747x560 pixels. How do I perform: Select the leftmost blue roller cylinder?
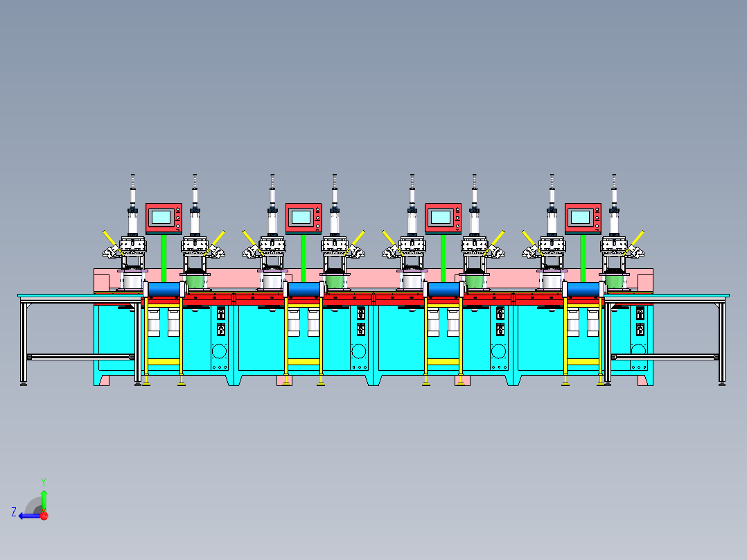164,289
